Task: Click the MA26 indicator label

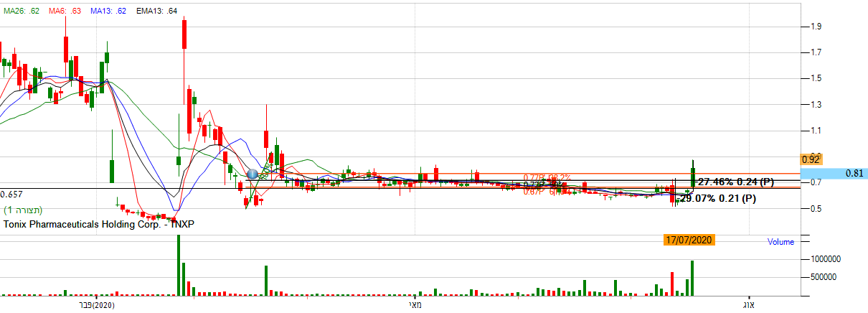Action: tap(21, 11)
